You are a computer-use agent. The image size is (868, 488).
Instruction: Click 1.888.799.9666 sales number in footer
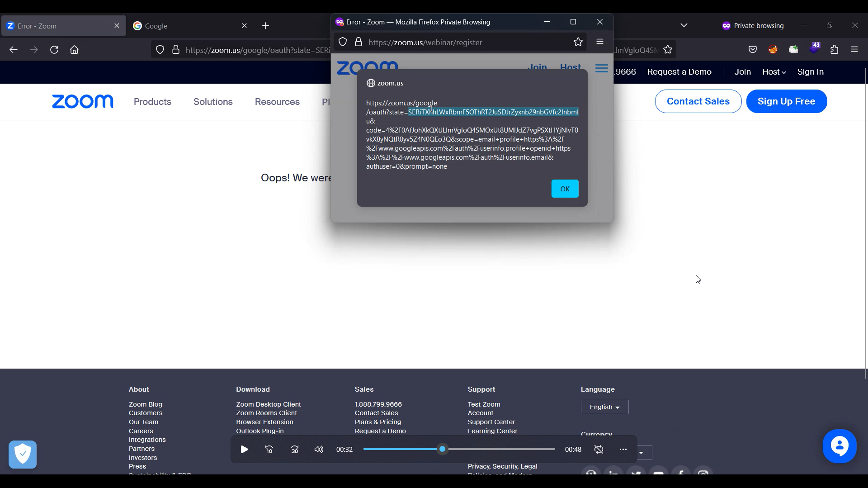[378, 404]
